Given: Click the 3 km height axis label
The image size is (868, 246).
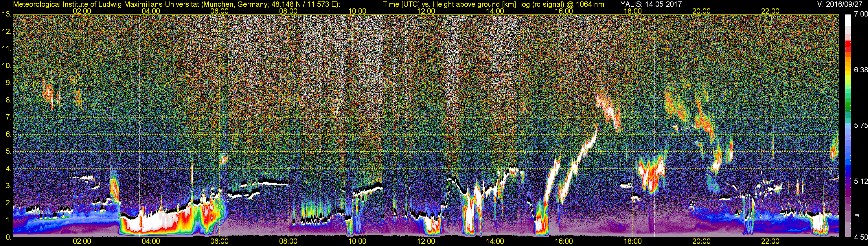Looking at the screenshot, I should tap(8, 186).
